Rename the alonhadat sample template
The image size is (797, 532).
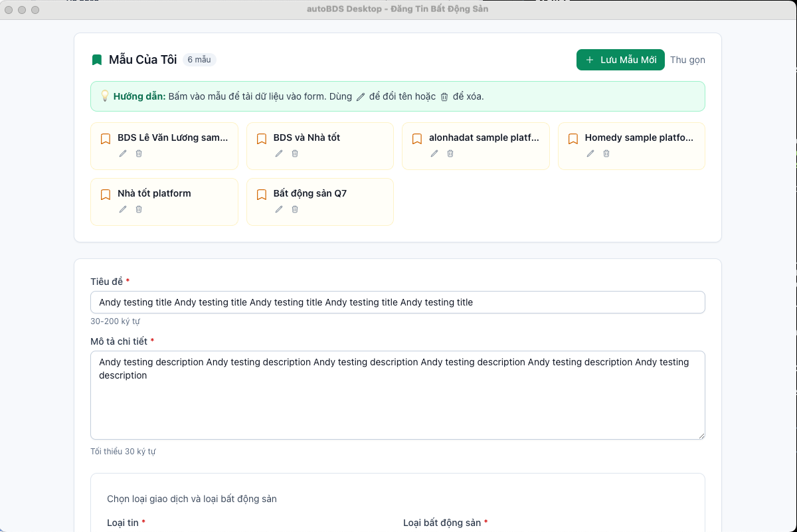click(x=434, y=153)
